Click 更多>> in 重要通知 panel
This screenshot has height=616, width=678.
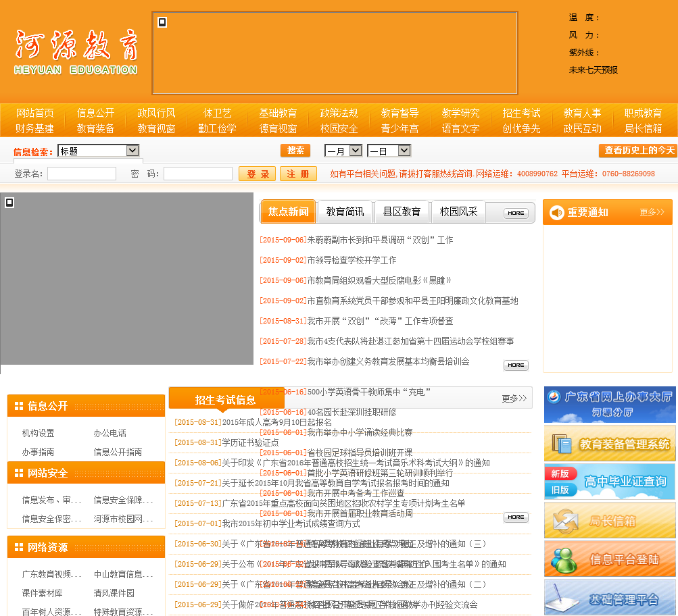pyautogui.click(x=652, y=212)
